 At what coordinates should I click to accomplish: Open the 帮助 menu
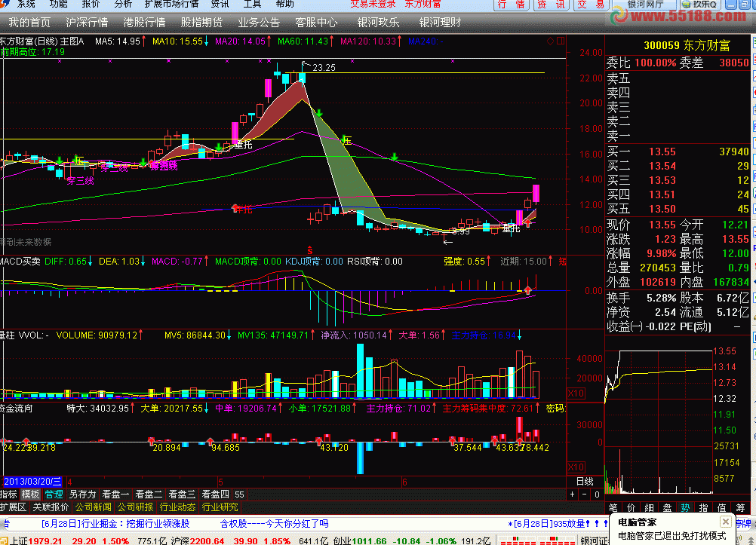284,4
